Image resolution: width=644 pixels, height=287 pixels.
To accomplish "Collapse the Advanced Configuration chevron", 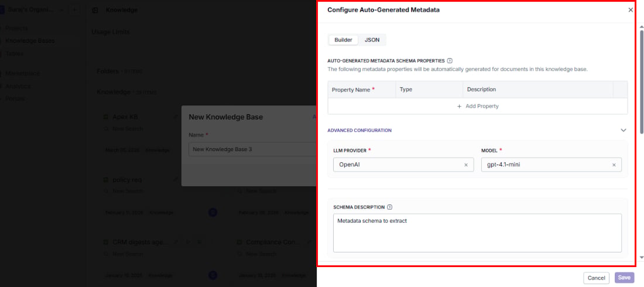I will pyautogui.click(x=623, y=131).
